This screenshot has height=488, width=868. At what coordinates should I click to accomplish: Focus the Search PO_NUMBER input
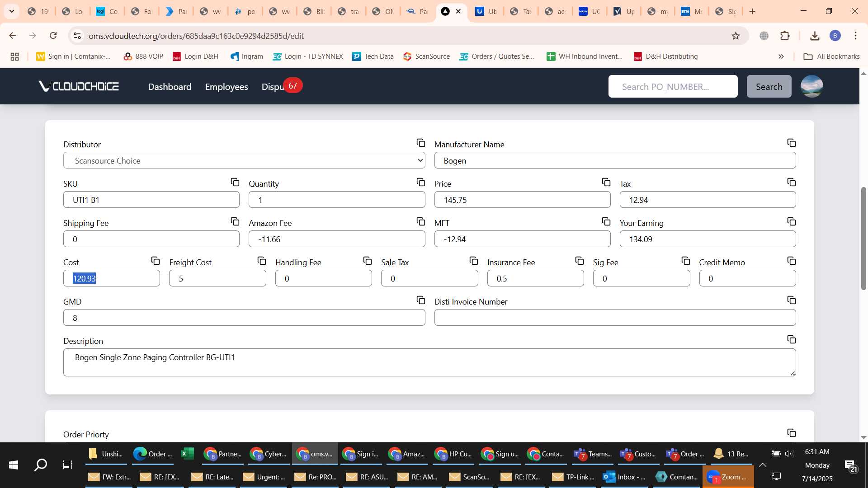(673, 86)
